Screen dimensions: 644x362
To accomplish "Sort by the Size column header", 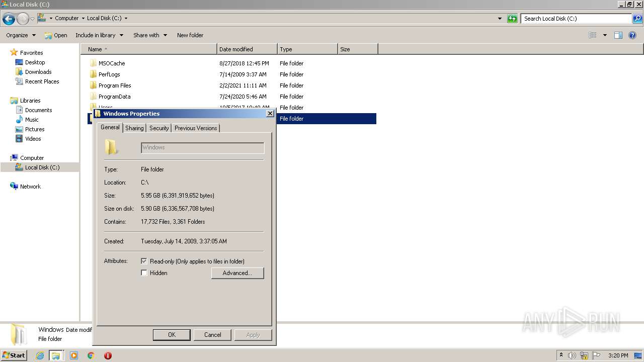I will [x=358, y=49].
